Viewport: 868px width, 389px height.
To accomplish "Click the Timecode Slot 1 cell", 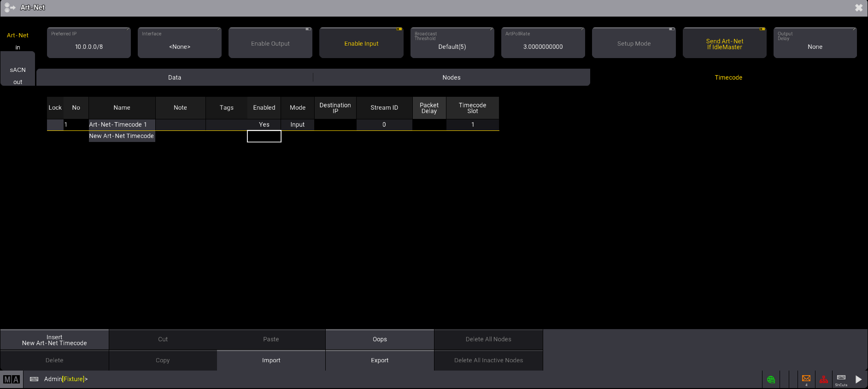I will click(x=472, y=125).
